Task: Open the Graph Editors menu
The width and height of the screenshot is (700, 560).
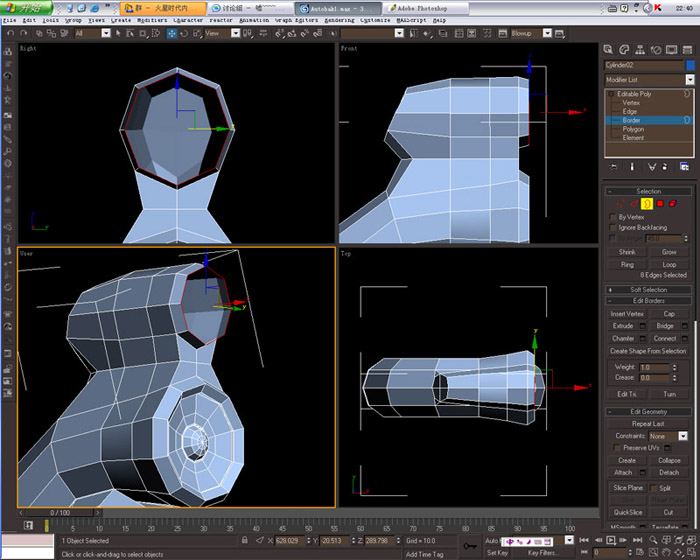Action: coord(296,20)
